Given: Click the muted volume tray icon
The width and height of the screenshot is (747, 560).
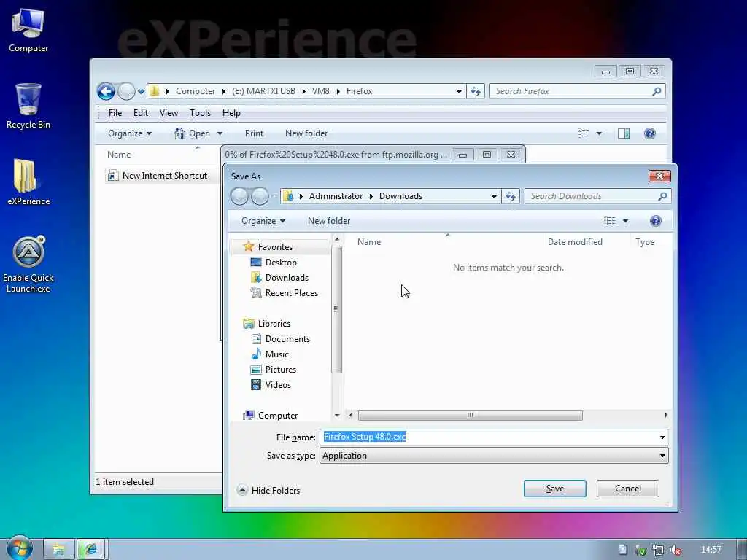Looking at the screenshot, I should tap(675, 550).
